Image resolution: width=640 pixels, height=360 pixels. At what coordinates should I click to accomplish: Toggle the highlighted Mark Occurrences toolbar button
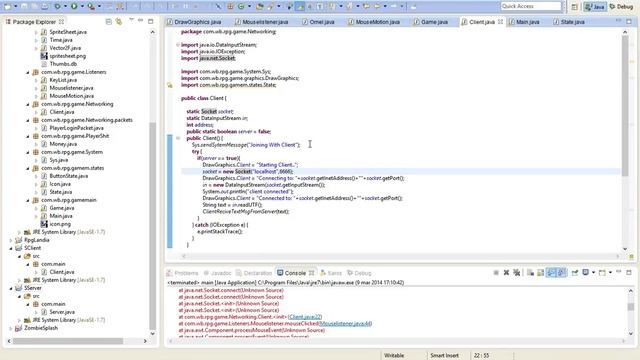coord(300,6)
